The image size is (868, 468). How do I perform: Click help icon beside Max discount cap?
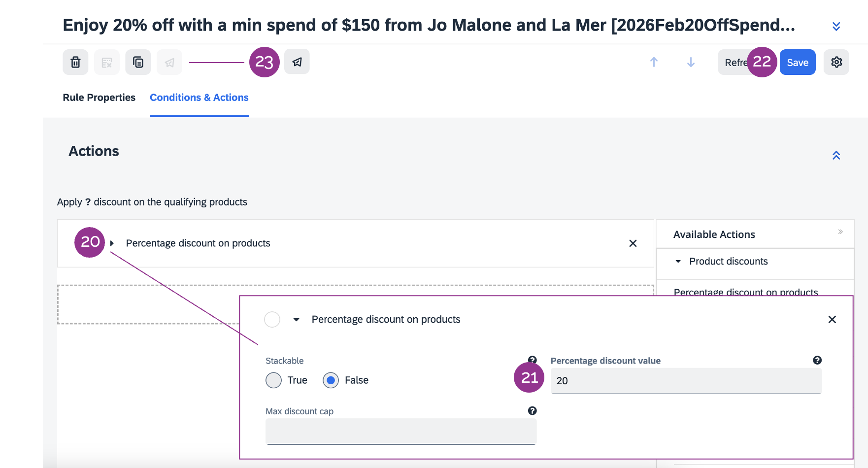pyautogui.click(x=532, y=411)
